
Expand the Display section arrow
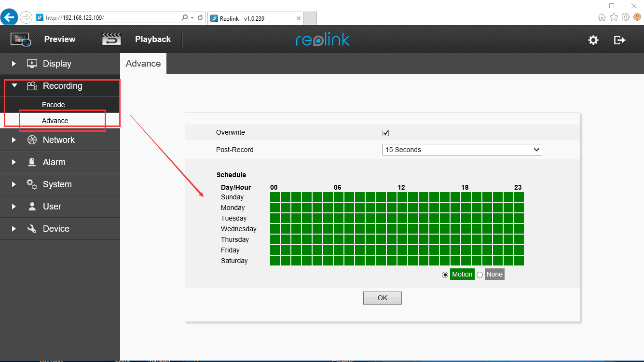(14, 64)
